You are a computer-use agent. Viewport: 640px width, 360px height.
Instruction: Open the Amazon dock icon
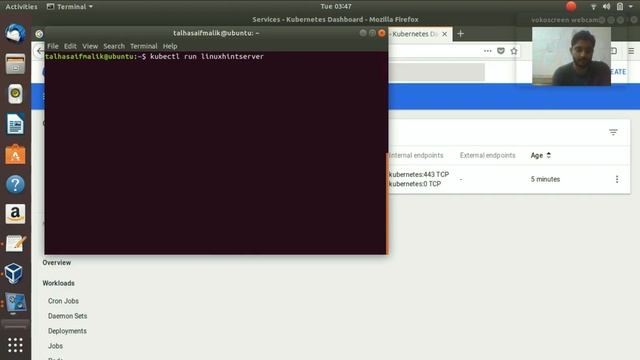(15, 214)
